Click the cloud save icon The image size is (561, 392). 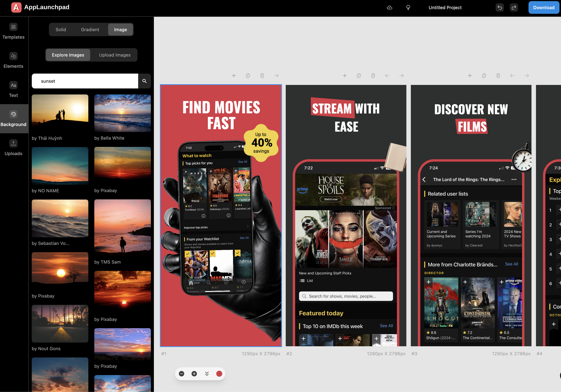tap(390, 8)
